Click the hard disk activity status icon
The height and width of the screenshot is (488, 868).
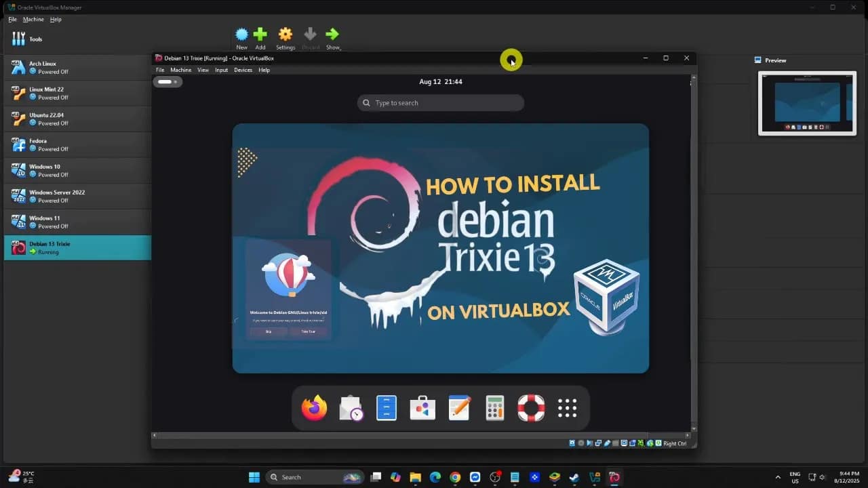pyautogui.click(x=572, y=443)
